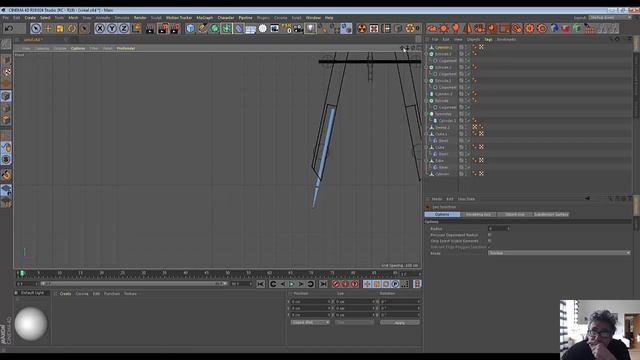This screenshot has height=360, width=640.
Task: Open the Create menu
Action: click(30, 18)
